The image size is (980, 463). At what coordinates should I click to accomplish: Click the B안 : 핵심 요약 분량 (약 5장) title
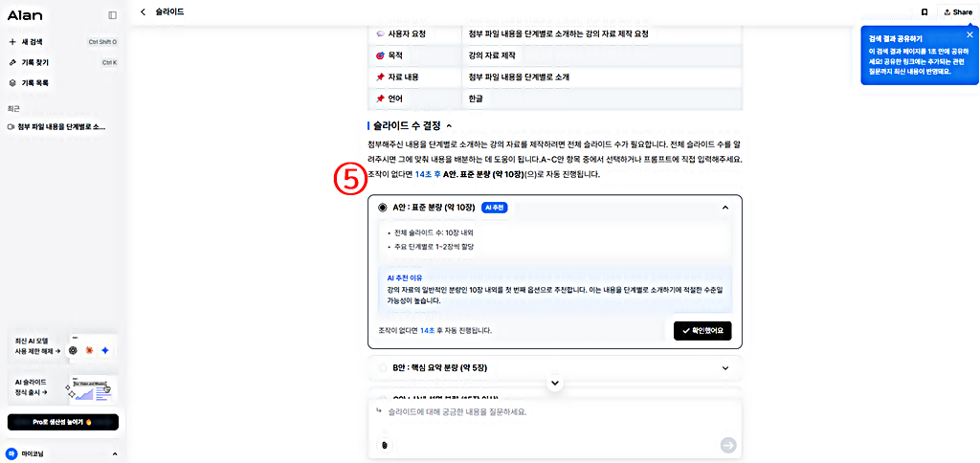439,368
